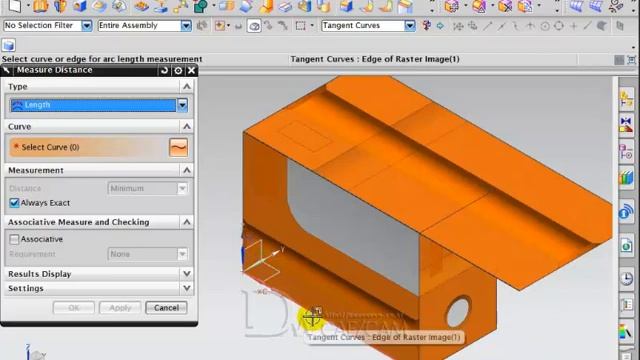Collapse Associative Measure and Checking section

click(187, 222)
